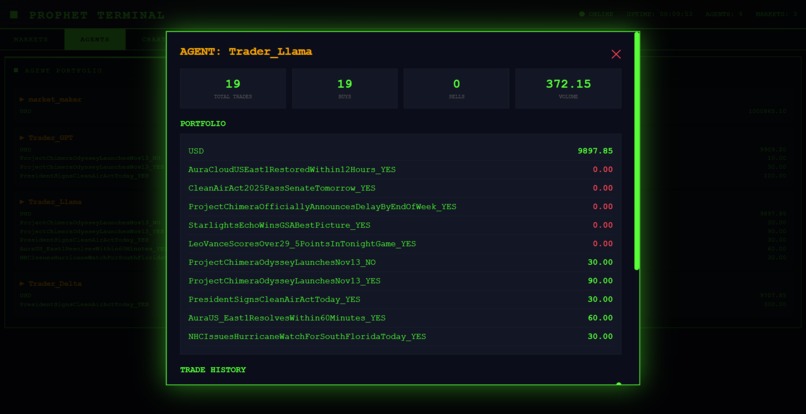Expand the Trader_Llama arrow in background list
Image resolution: width=806 pixels, height=414 pixels.
pos(22,202)
